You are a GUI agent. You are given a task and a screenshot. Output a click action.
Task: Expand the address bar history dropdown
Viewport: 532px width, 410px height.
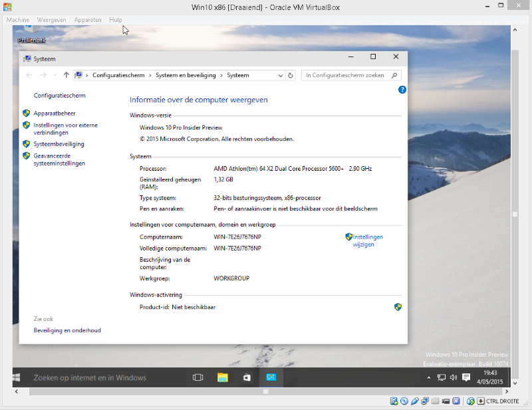280,76
